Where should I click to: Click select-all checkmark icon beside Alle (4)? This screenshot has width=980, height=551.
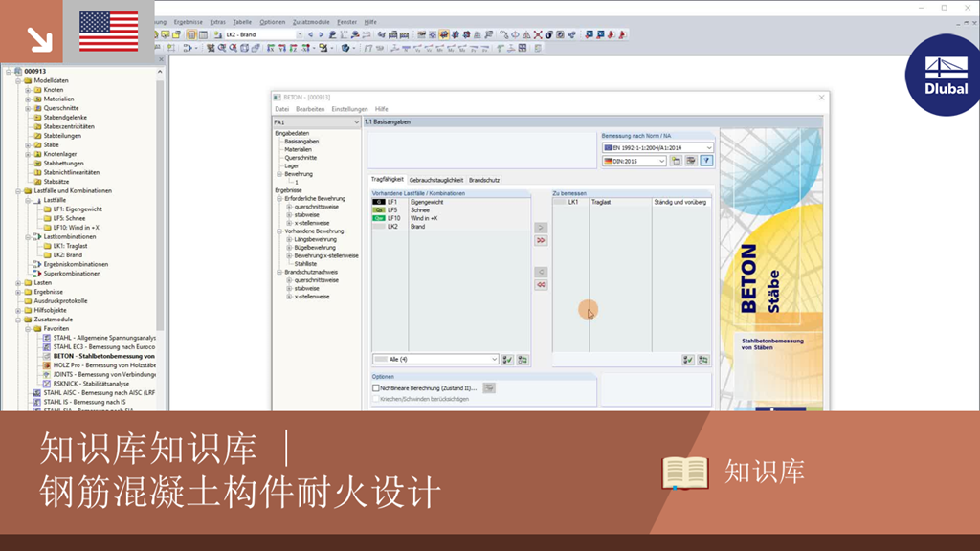[507, 360]
